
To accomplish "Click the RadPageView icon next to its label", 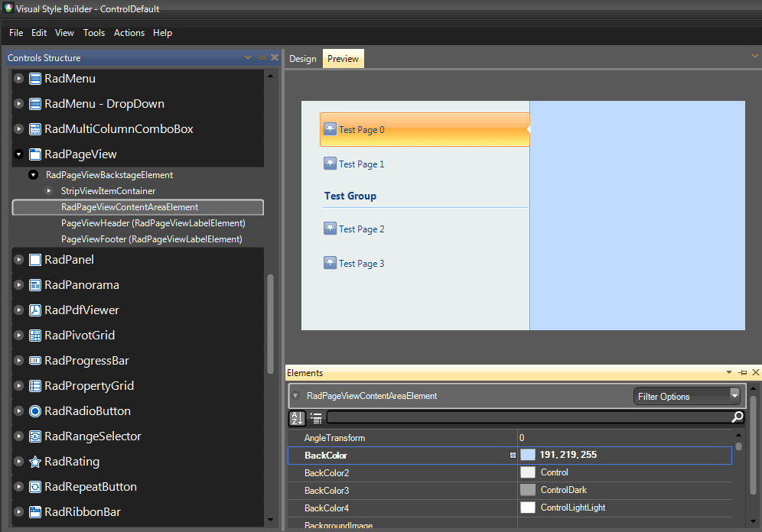I will coord(34,154).
